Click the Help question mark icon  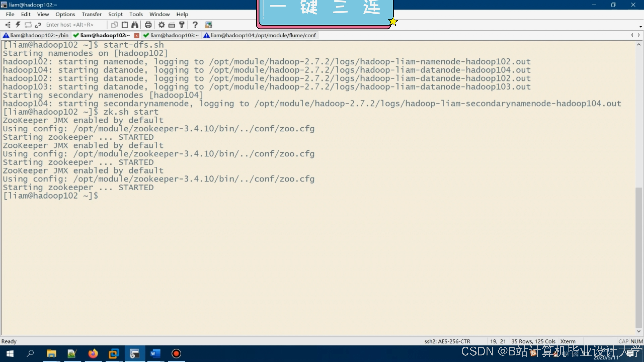[x=195, y=25]
